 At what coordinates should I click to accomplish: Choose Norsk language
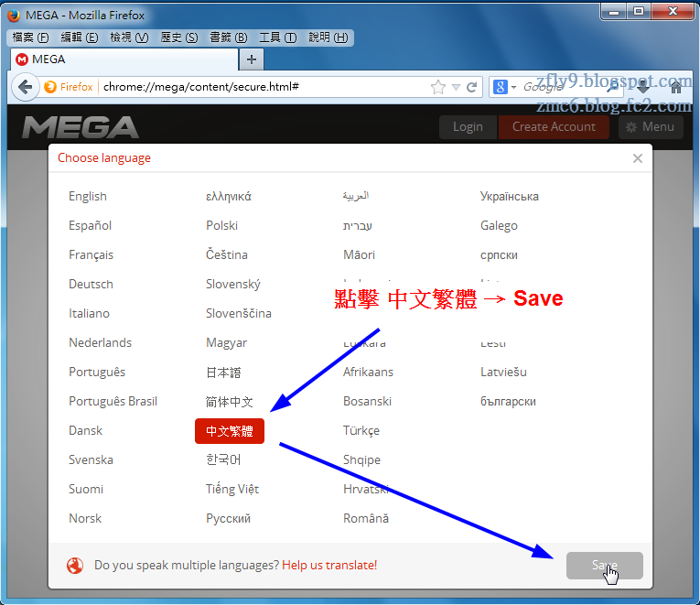tap(85, 518)
